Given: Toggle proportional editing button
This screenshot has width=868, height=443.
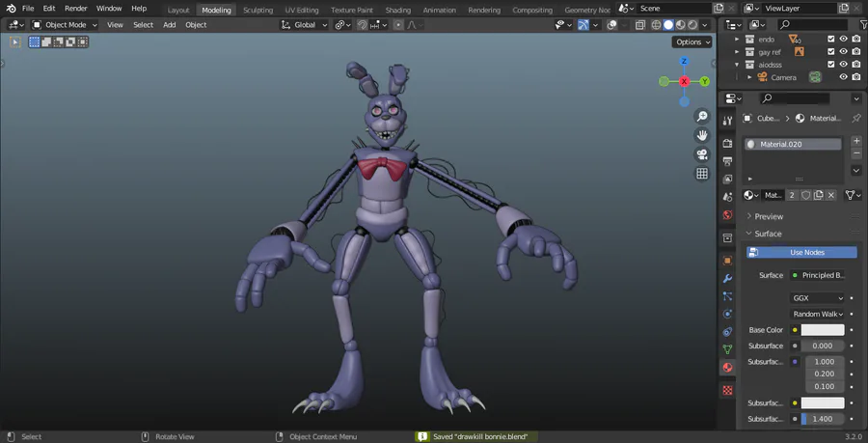Looking at the screenshot, I should tap(398, 25).
